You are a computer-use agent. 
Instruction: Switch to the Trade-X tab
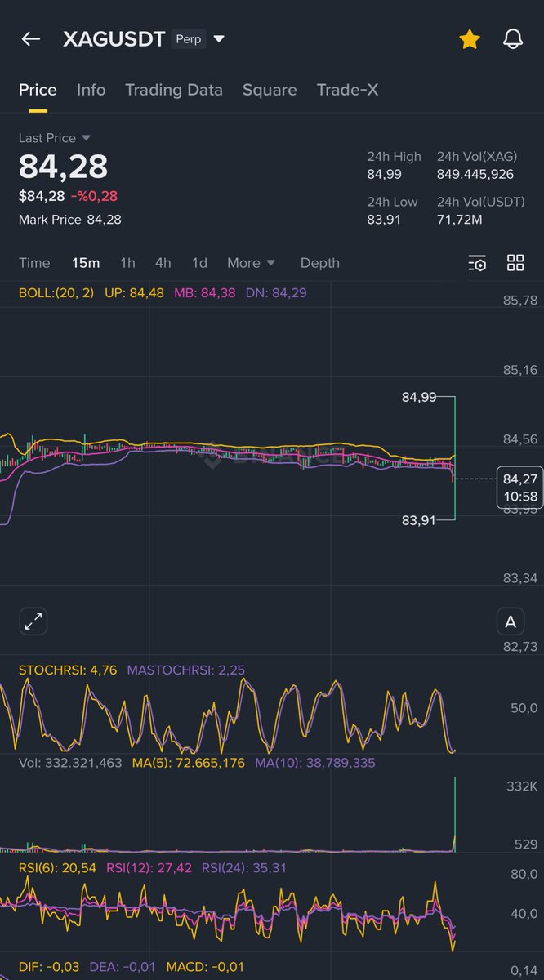tap(347, 90)
